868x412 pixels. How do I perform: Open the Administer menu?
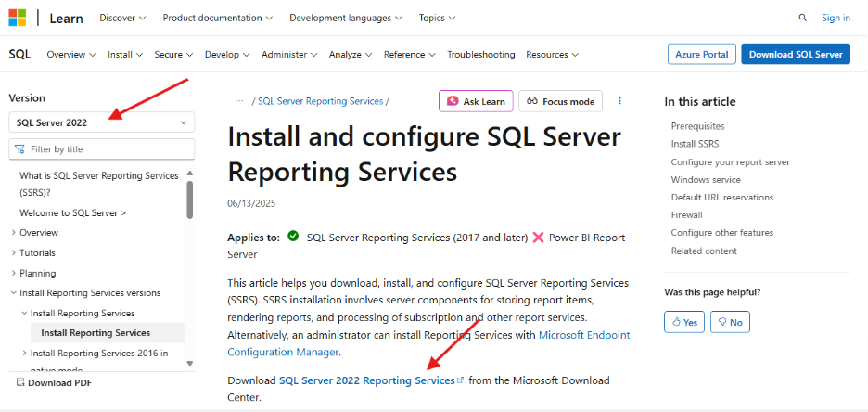point(289,55)
